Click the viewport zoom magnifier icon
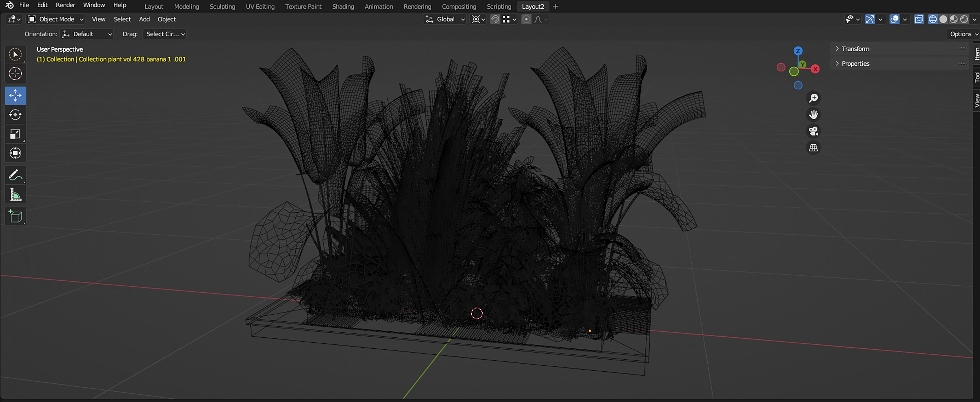The height and width of the screenshot is (402, 980). pos(813,98)
